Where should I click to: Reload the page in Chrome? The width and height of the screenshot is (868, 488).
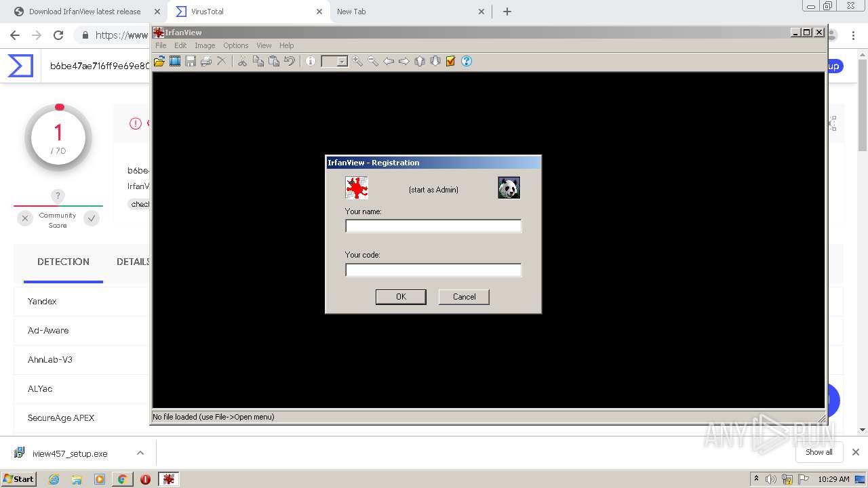click(58, 35)
